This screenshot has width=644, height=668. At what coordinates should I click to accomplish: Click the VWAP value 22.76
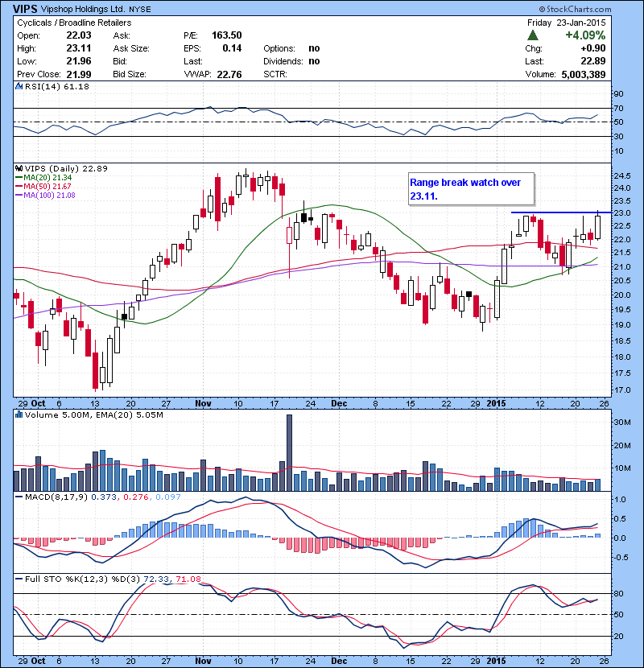tap(229, 75)
